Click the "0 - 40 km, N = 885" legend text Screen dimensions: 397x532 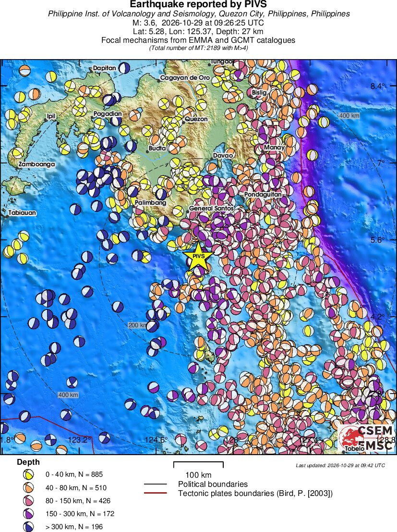74,474
